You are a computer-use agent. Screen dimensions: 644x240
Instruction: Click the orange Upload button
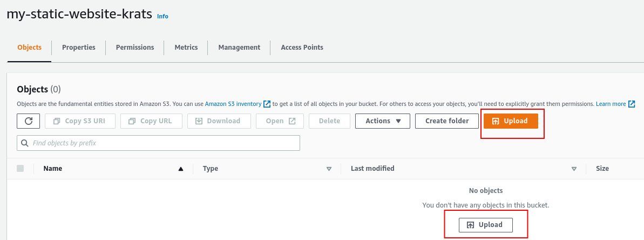[x=510, y=121]
